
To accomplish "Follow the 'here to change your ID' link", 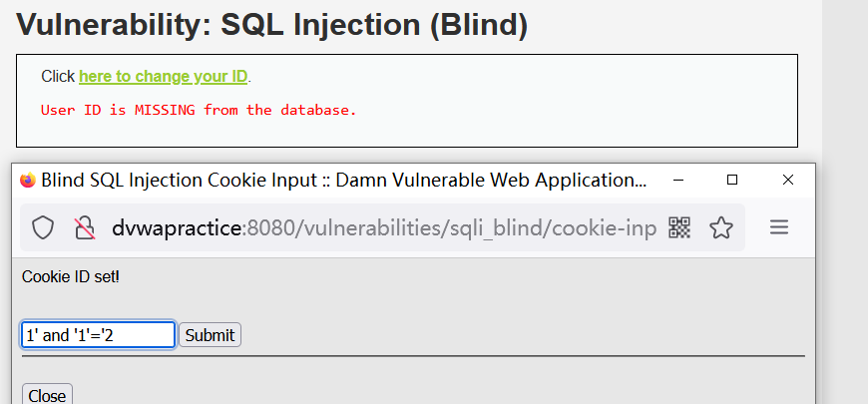I will [x=164, y=77].
